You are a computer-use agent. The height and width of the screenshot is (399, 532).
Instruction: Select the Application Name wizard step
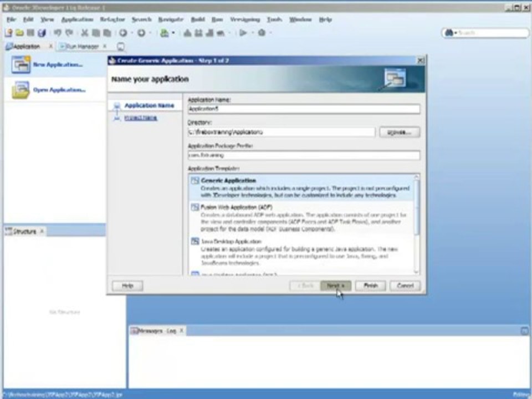point(149,105)
